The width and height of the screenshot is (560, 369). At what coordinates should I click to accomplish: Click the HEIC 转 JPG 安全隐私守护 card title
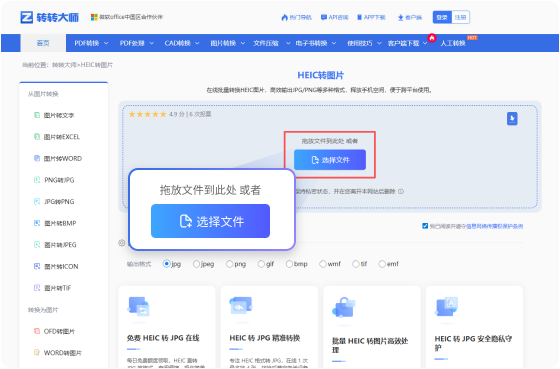pos(473,343)
